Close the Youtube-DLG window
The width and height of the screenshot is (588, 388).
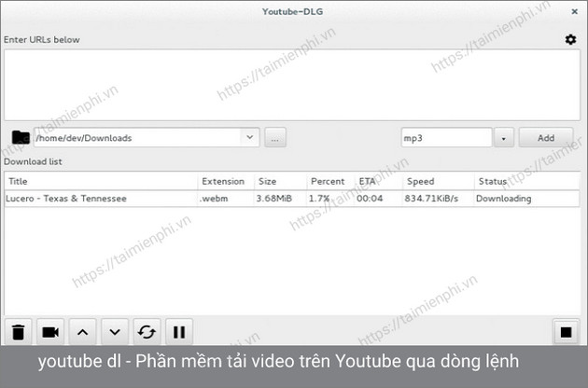pyautogui.click(x=574, y=11)
